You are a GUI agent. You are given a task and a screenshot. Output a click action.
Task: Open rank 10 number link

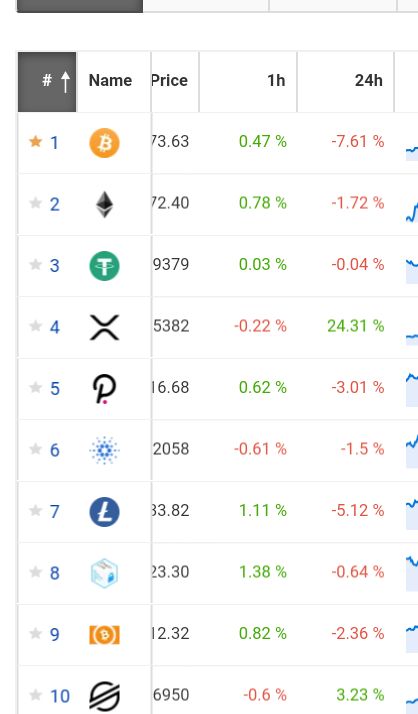[x=60, y=696]
